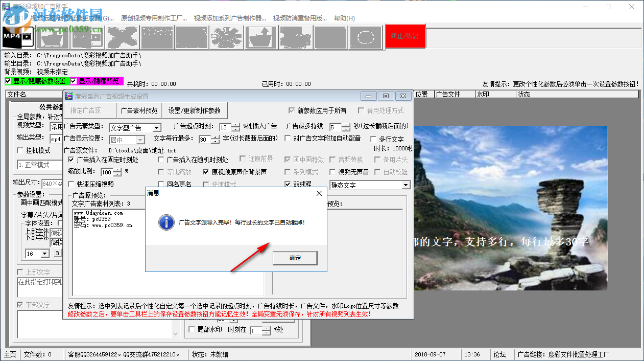
Task: Click the boat with arrow toolbar icon
Action: (261, 36)
